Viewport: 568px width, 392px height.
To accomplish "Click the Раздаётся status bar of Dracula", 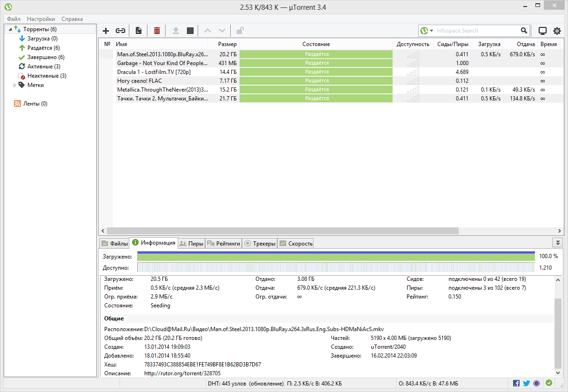I will 316,72.
